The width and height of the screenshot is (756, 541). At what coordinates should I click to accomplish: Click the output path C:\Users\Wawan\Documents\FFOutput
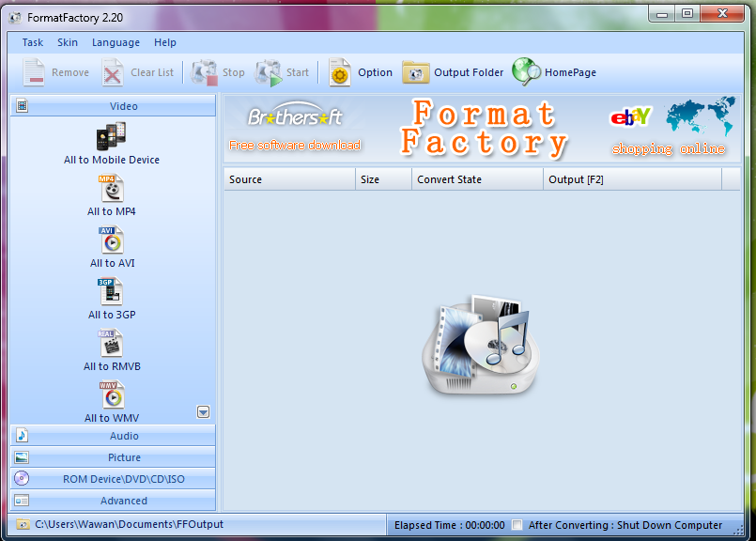pos(130,524)
